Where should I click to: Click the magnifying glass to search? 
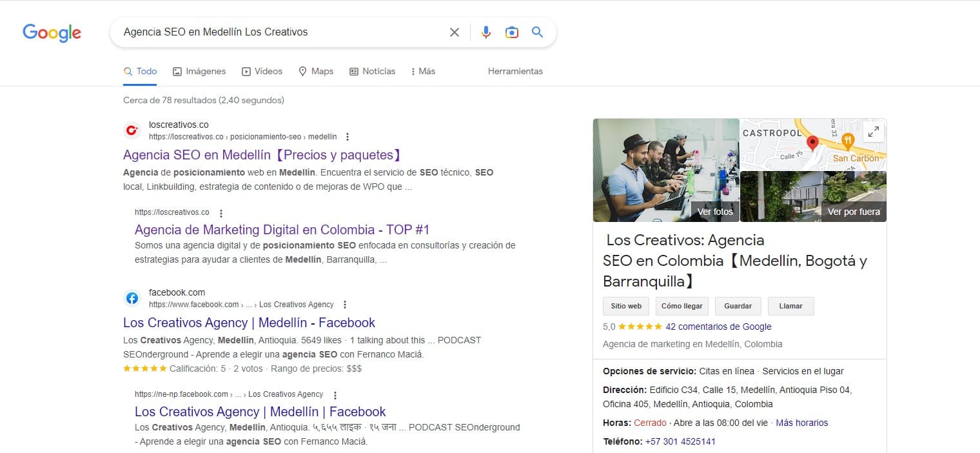pyautogui.click(x=537, y=32)
